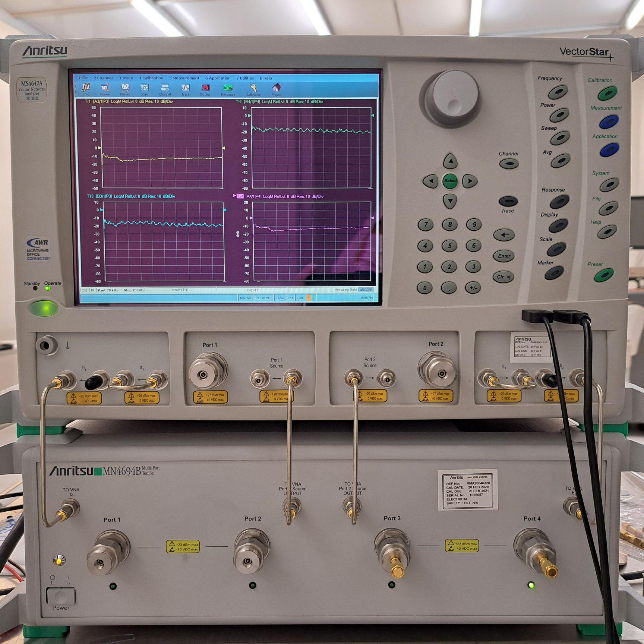The height and width of the screenshot is (644, 644).
Task: Click the green Calibration hardware button
Action: click(x=607, y=93)
